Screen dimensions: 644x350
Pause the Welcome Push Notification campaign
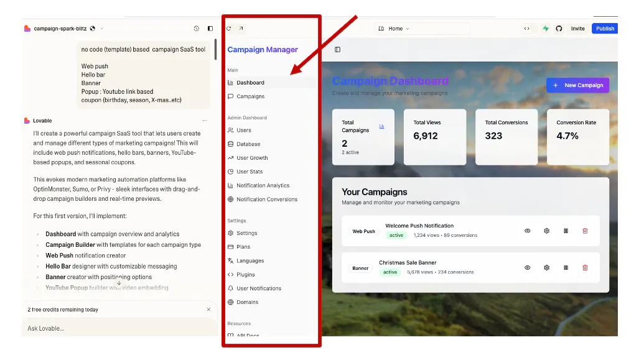pos(566,231)
